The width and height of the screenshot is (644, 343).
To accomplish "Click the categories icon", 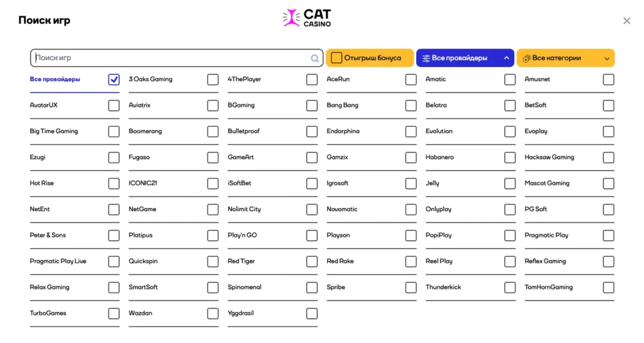I will click(526, 58).
